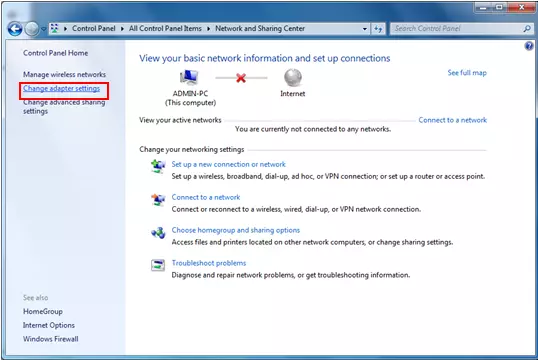Select Control Panel in the breadcrumb
This screenshot has width=538, height=360.
pos(93,28)
